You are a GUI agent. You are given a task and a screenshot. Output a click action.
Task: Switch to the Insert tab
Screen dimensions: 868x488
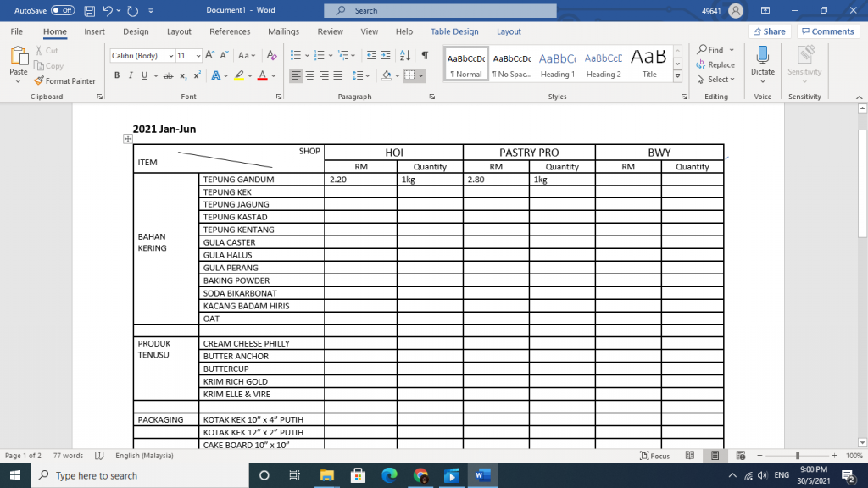(x=94, y=31)
